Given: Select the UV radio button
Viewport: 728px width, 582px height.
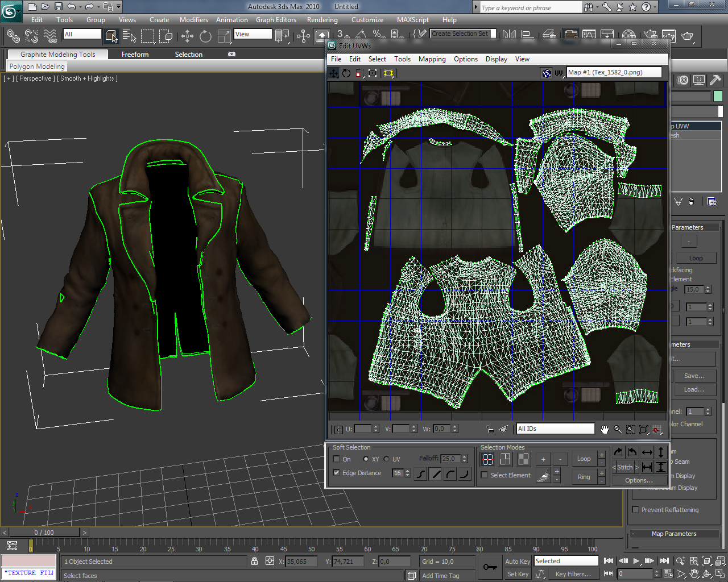Looking at the screenshot, I should [387, 459].
